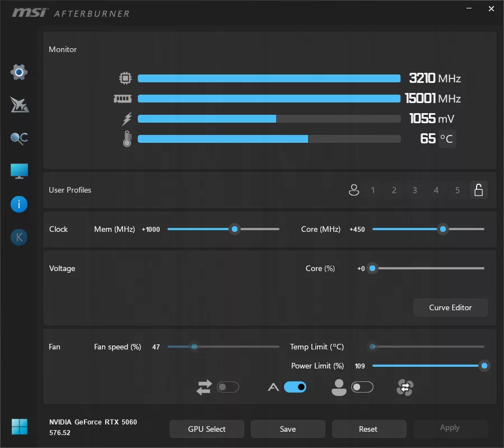This screenshot has width=504, height=448.
Task: Click the profile lock padlock icon
Action: 479,190
